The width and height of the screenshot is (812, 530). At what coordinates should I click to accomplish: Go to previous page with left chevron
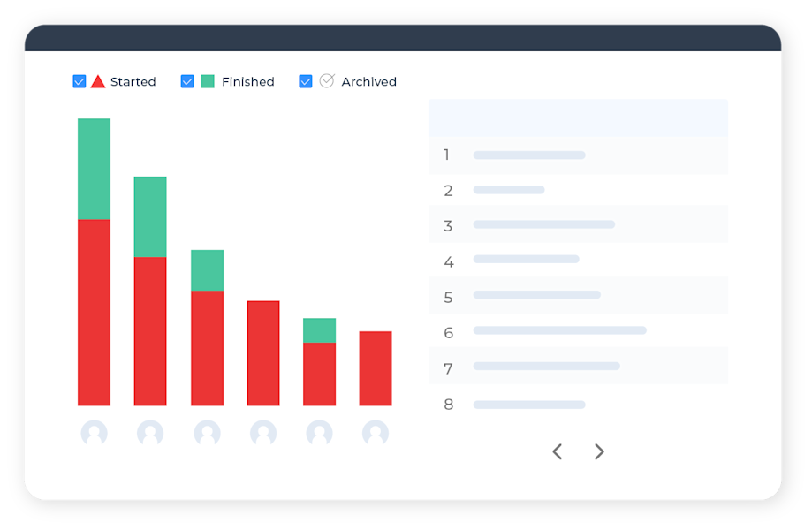click(x=558, y=452)
